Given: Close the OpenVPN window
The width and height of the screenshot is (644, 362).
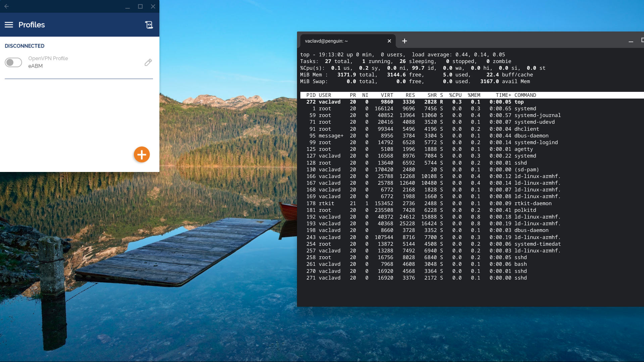Looking at the screenshot, I should [x=153, y=6].
